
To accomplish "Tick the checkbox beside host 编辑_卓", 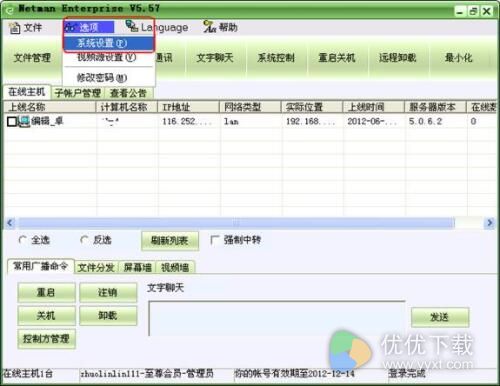I will 12,122.
